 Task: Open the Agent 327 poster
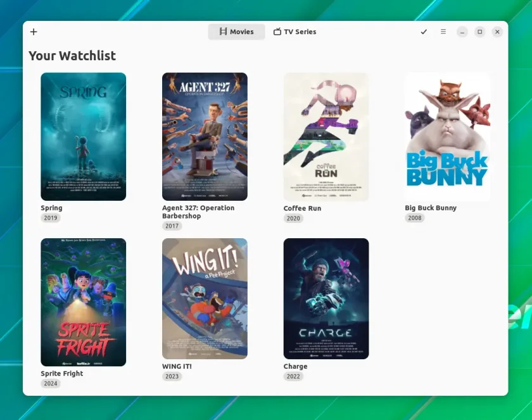[x=205, y=136]
